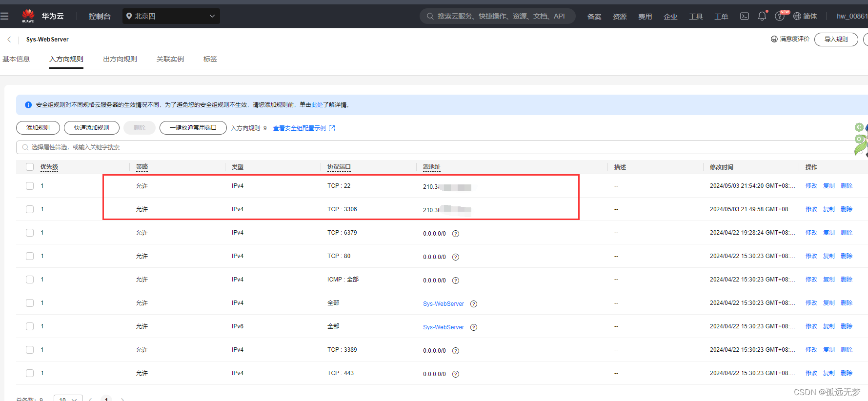Viewport: 868px width, 401px height.
Task: Click the assistant mascot icon on right edge
Action: [x=861, y=140]
